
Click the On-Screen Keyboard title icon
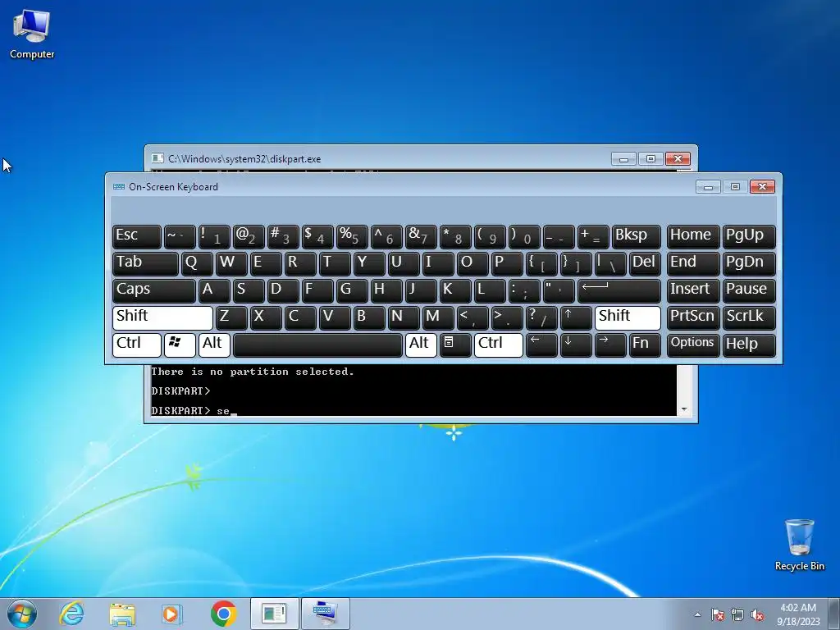119,186
